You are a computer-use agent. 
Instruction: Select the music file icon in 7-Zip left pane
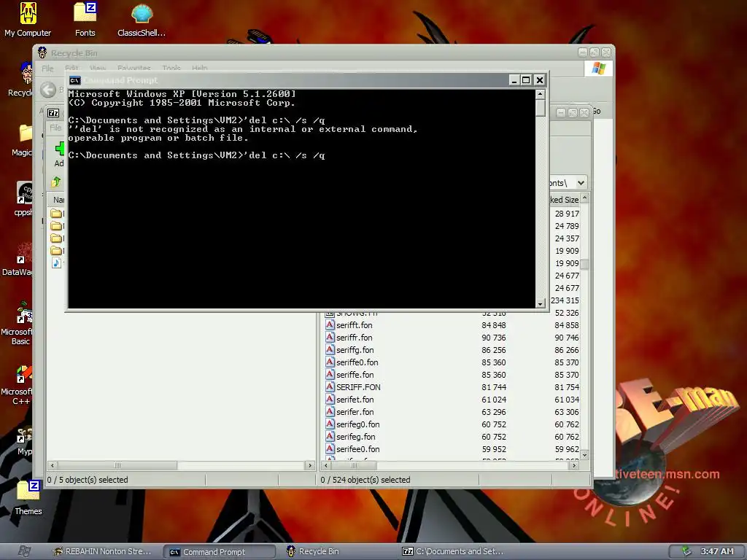coord(56,262)
